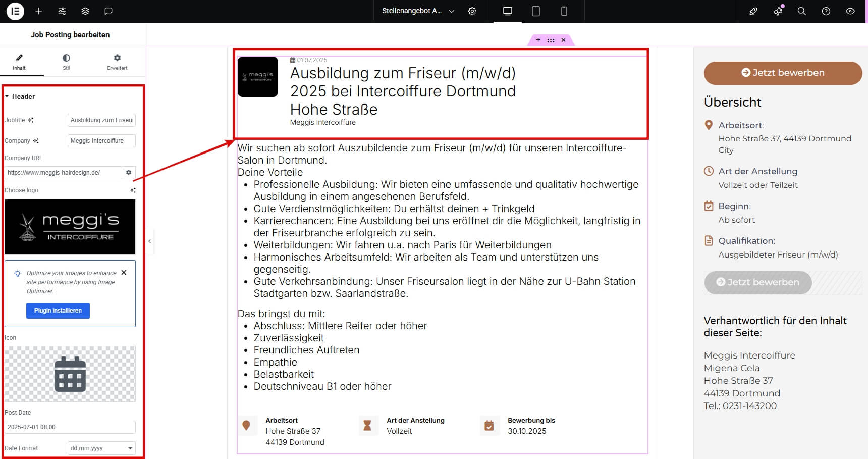Click the Plugin installieren button

coord(58,311)
